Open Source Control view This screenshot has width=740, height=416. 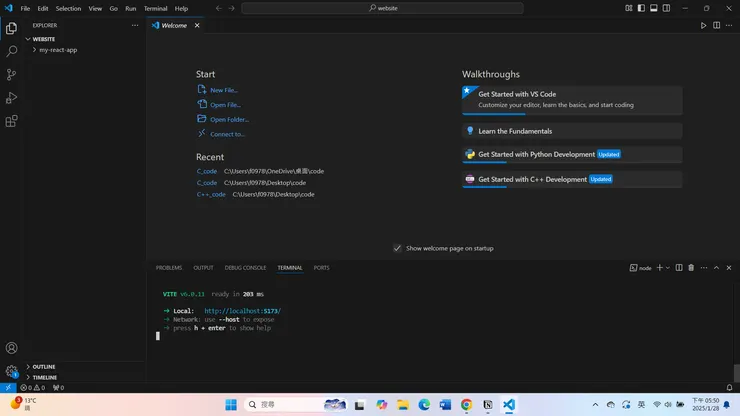coord(11,74)
